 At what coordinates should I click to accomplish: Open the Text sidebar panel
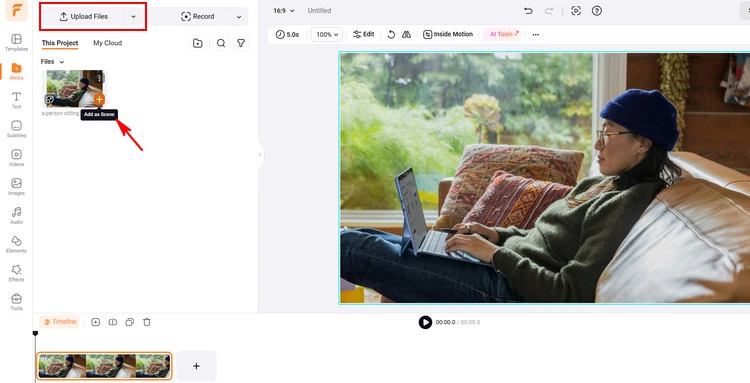[x=16, y=100]
